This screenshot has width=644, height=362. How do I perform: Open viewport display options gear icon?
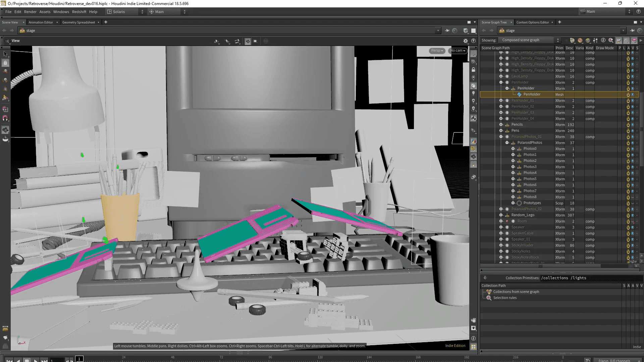pos(466,41)
